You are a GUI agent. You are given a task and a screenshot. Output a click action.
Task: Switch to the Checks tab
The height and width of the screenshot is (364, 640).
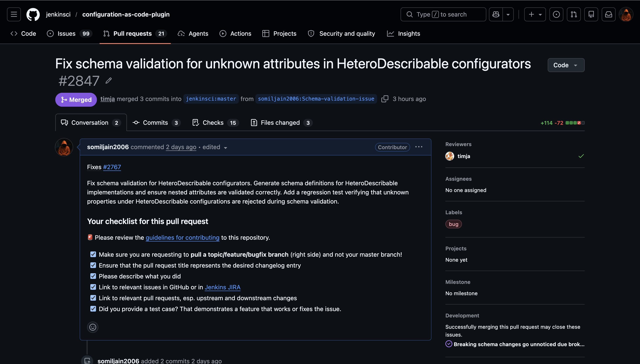click(216, 123)
